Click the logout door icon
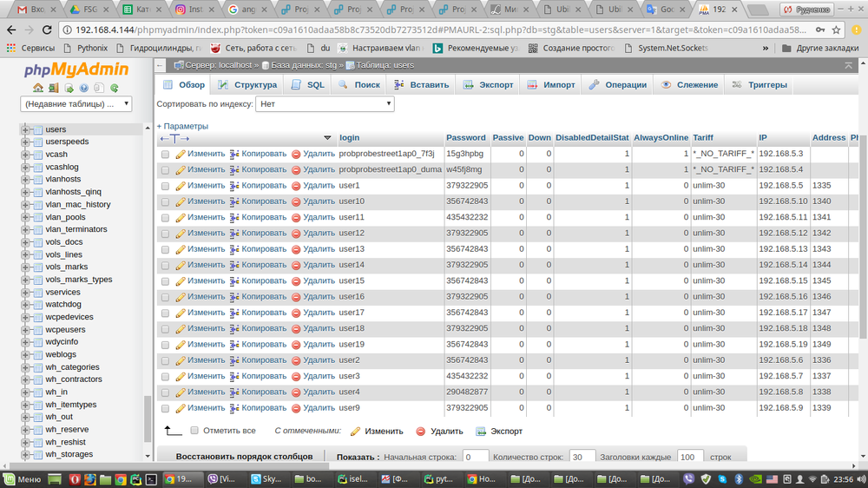This screenshot has width=868, height=488. tap(53, 88)
